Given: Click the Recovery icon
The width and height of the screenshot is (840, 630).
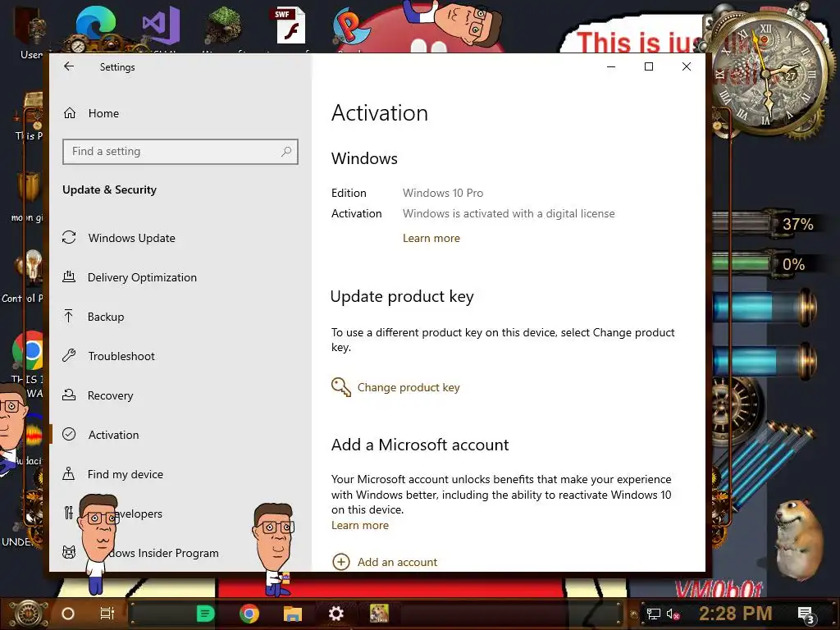Looking at the screenshot, I should (x=69, y=395).
